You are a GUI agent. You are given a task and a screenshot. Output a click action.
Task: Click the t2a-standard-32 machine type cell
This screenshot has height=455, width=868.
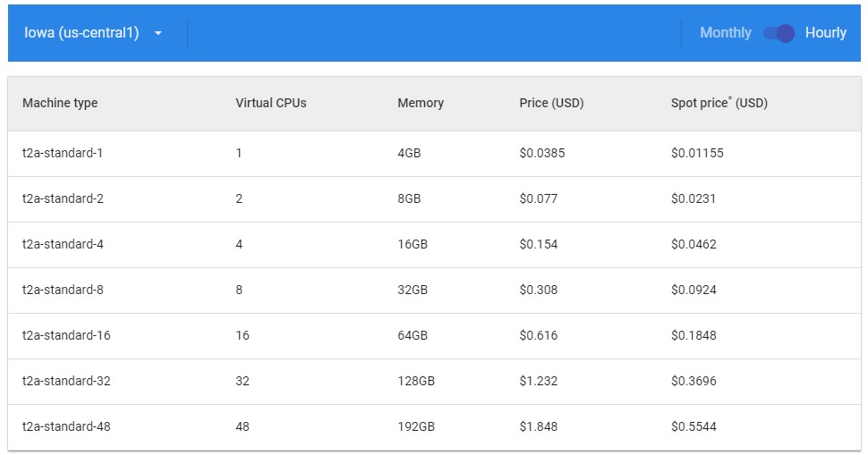pyautogui.click(x=66, y=381)
